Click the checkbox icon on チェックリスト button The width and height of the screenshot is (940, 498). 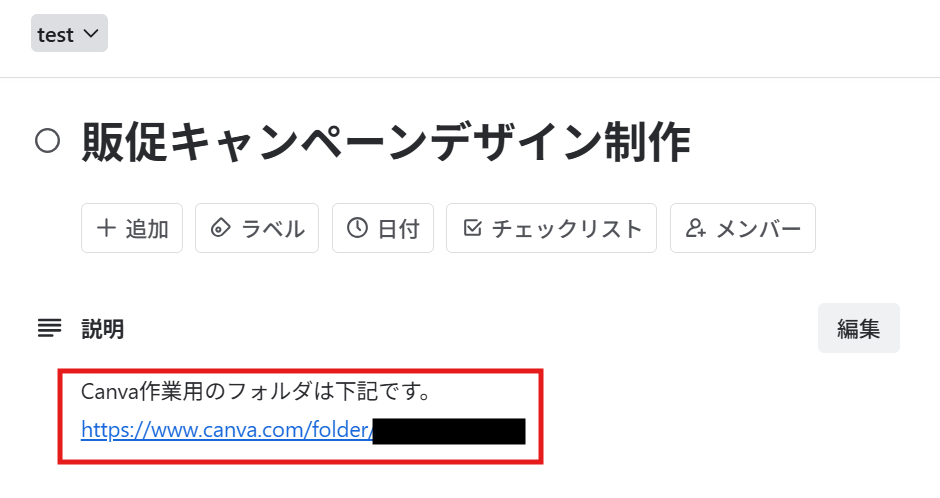click(x=472, y=228)
